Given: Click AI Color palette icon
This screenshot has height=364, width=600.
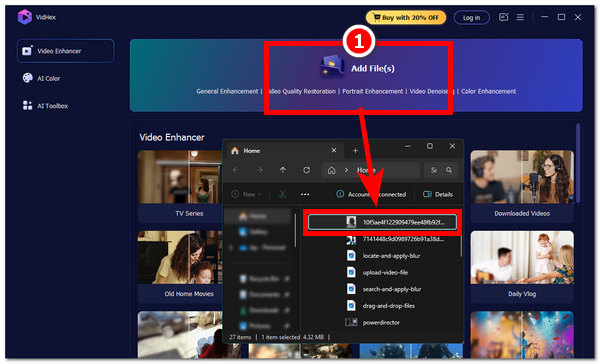Looking at the screenshot, I should pos(28,78).
